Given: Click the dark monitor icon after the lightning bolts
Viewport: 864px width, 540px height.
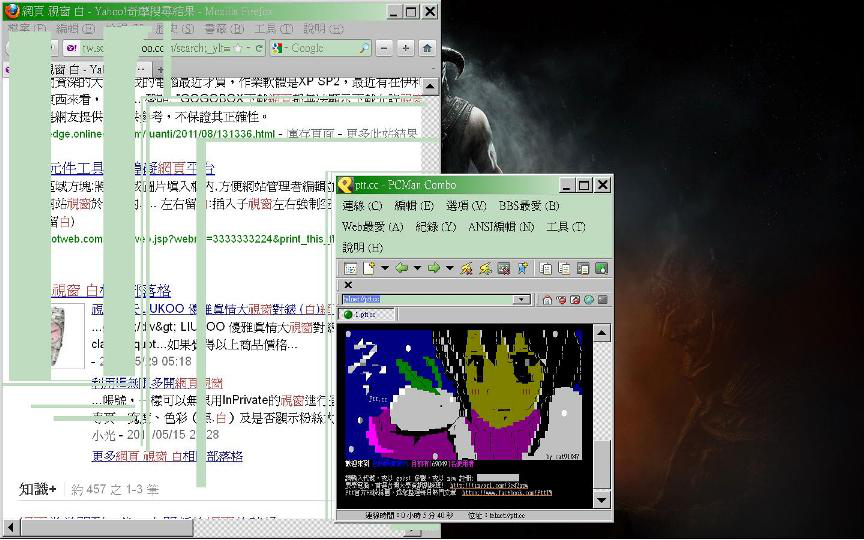Looking at the screenshot, I should point(504,268).
